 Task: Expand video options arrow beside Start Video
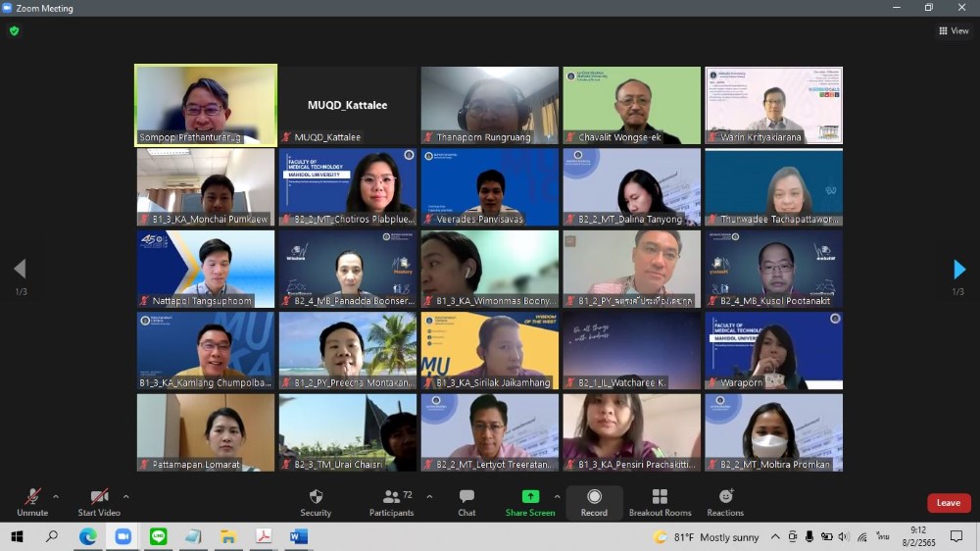126,497
